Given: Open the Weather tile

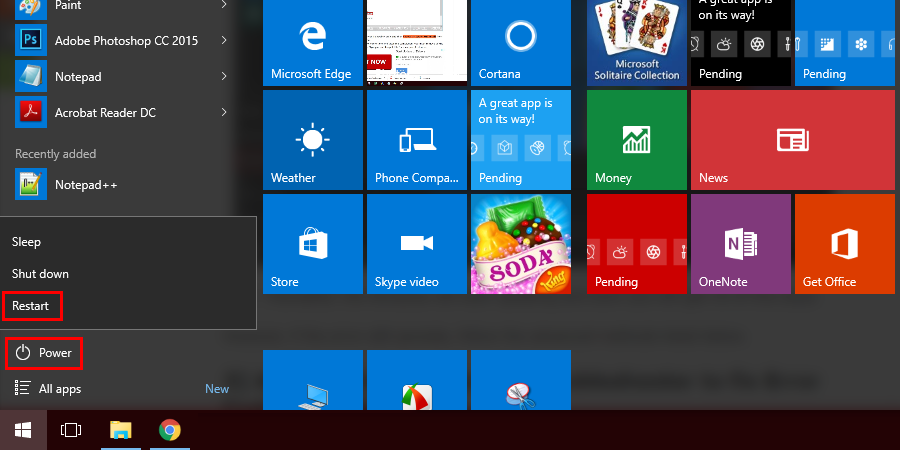Looking at the screenshot, I should 313,140.
